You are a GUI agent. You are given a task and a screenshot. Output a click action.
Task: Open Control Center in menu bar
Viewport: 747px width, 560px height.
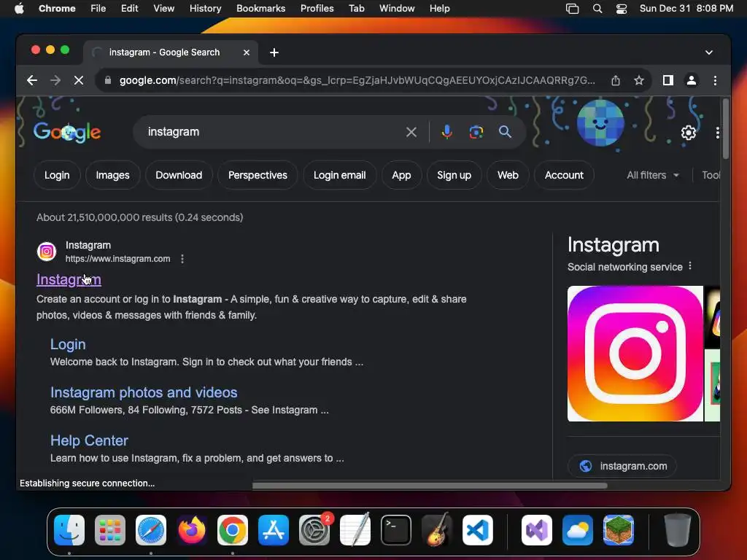coord(622,8)
